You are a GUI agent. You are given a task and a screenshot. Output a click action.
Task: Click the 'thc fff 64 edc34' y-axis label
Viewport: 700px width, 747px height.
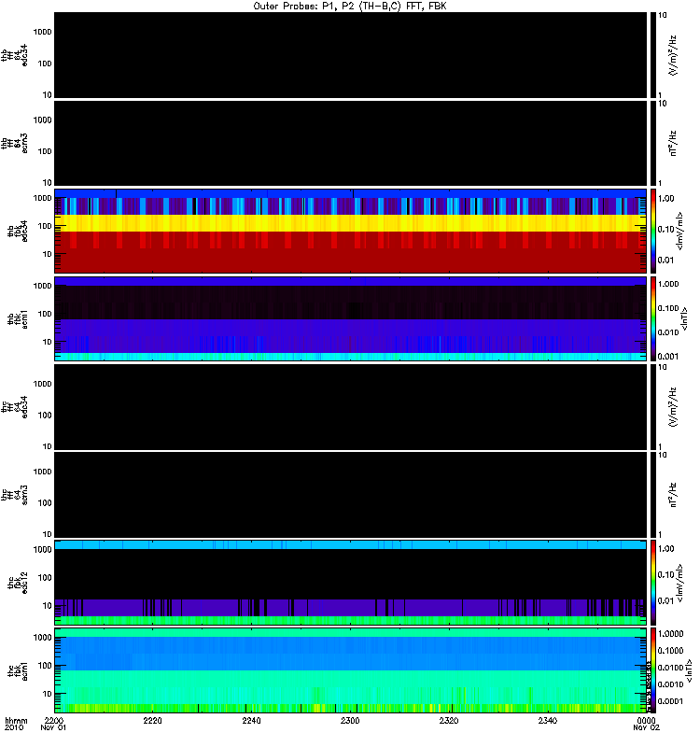coord(14,407)
